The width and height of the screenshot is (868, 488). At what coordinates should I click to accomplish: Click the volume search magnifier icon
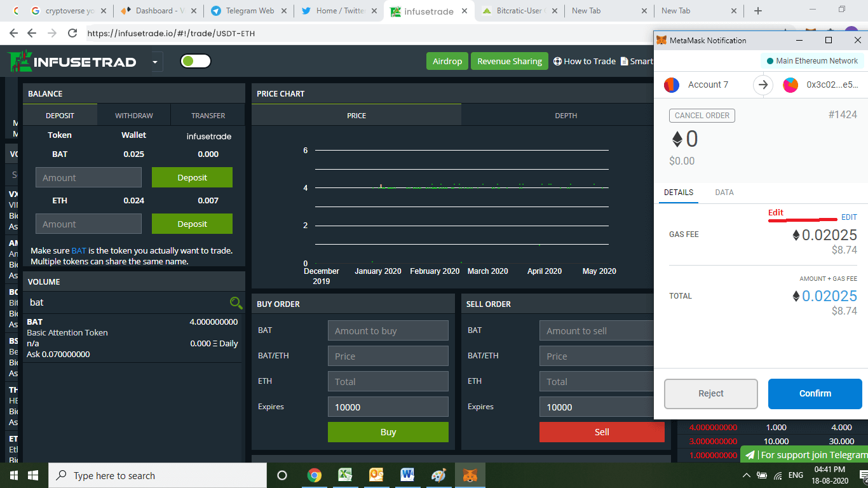(x=236, y=303)
